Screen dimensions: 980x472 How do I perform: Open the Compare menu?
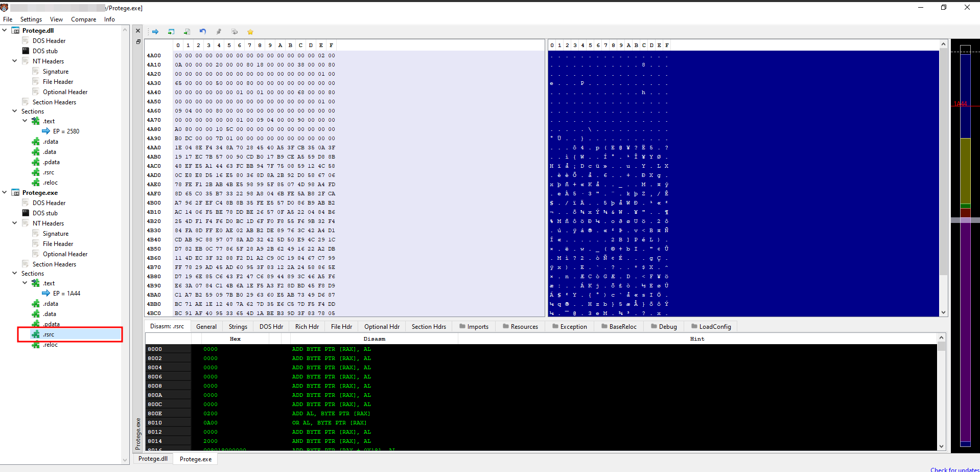83,19
